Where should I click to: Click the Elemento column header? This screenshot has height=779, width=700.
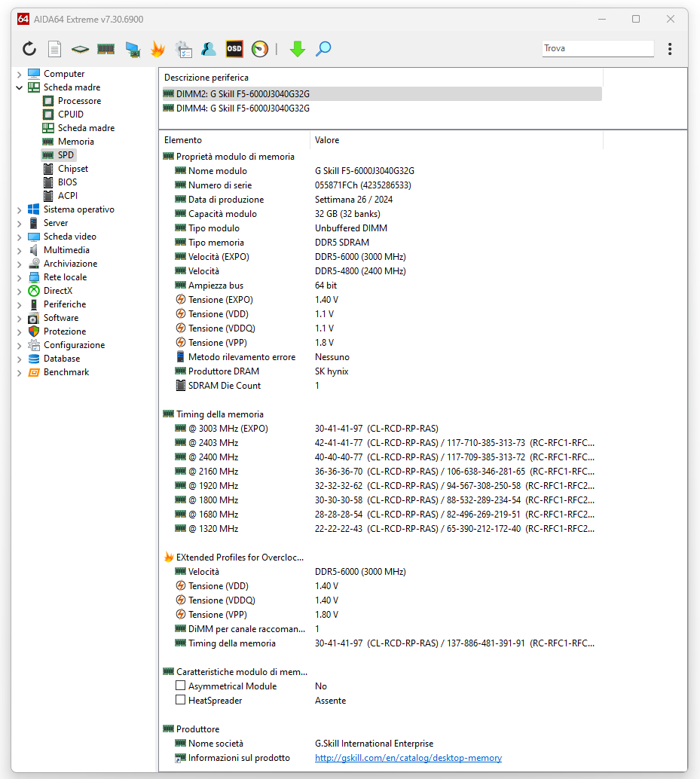point(234,140)
